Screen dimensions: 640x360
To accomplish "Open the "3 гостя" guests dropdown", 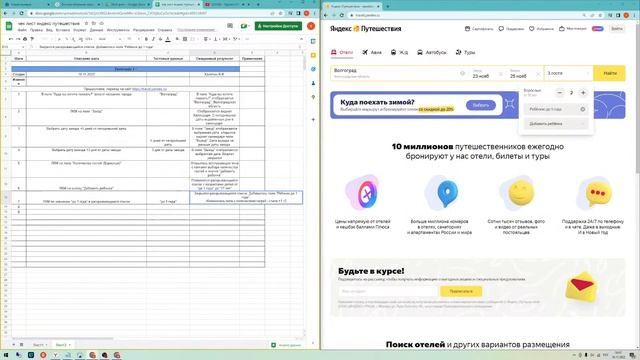I will 569,73.
